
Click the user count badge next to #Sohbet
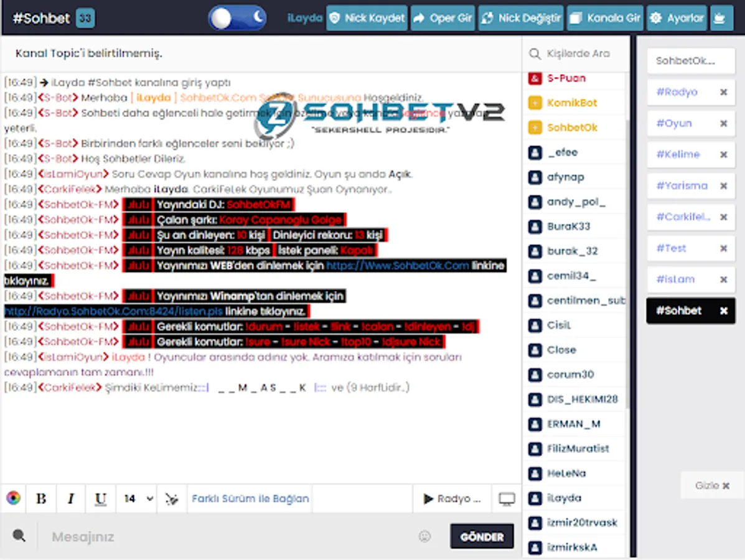pos(85,19)
